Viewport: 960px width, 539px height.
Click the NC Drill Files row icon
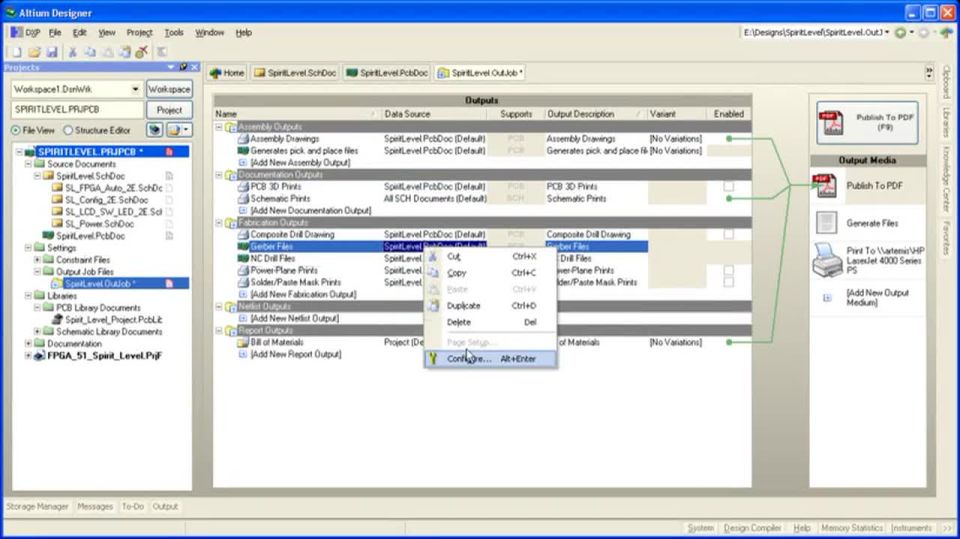pos(243,258)
